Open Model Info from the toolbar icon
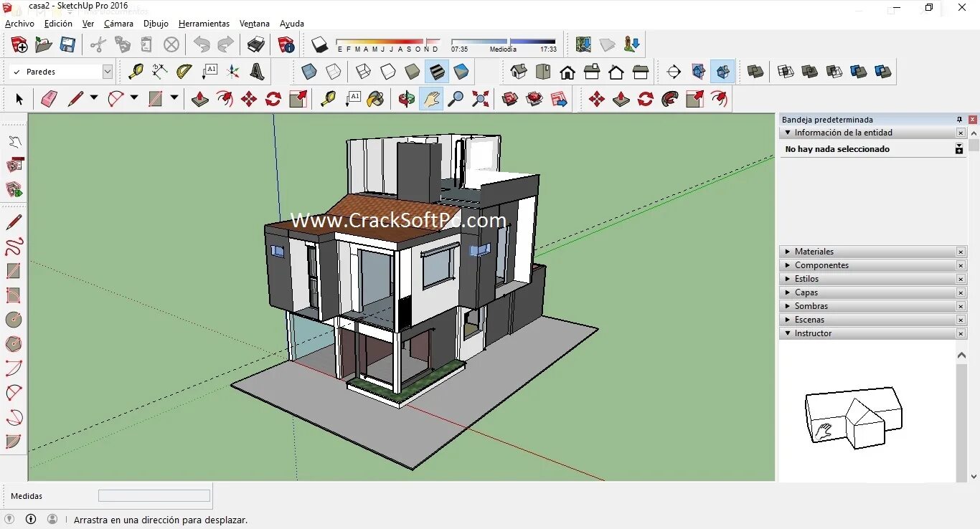Image resolution: width=980 pixels, height=529 pixels. (x=286, y=45)
